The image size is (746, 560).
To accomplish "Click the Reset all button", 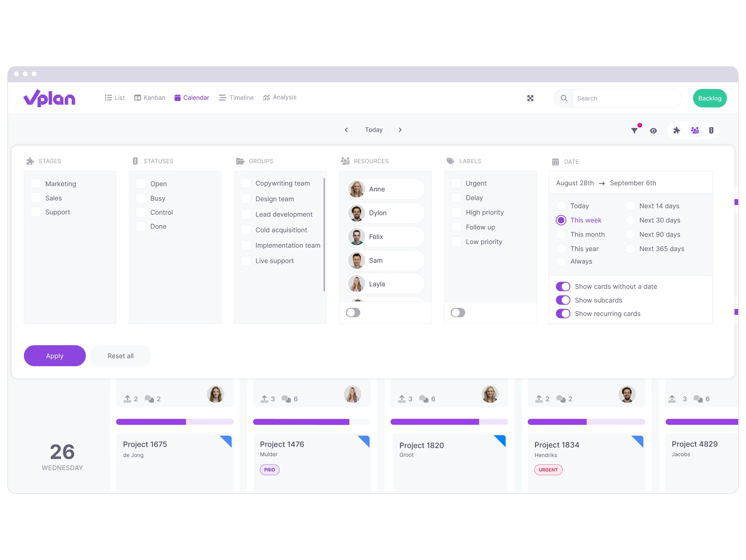I will [x=120, y=355].
